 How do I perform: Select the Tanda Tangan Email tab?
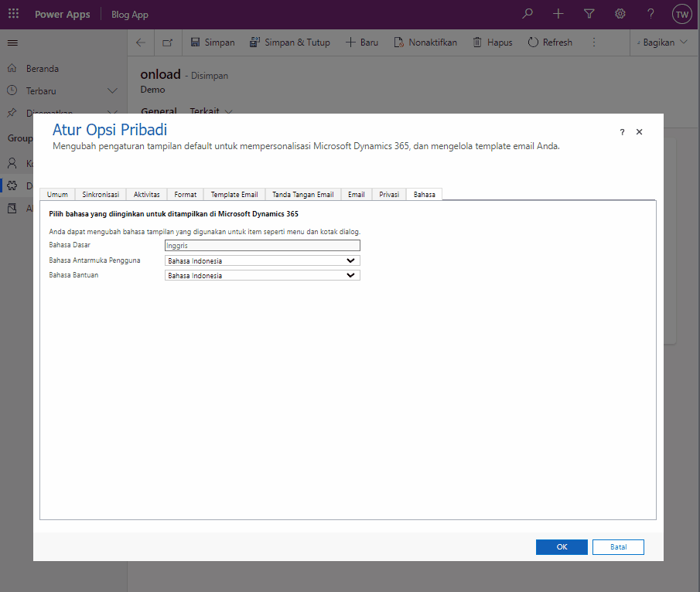[303, 195]
